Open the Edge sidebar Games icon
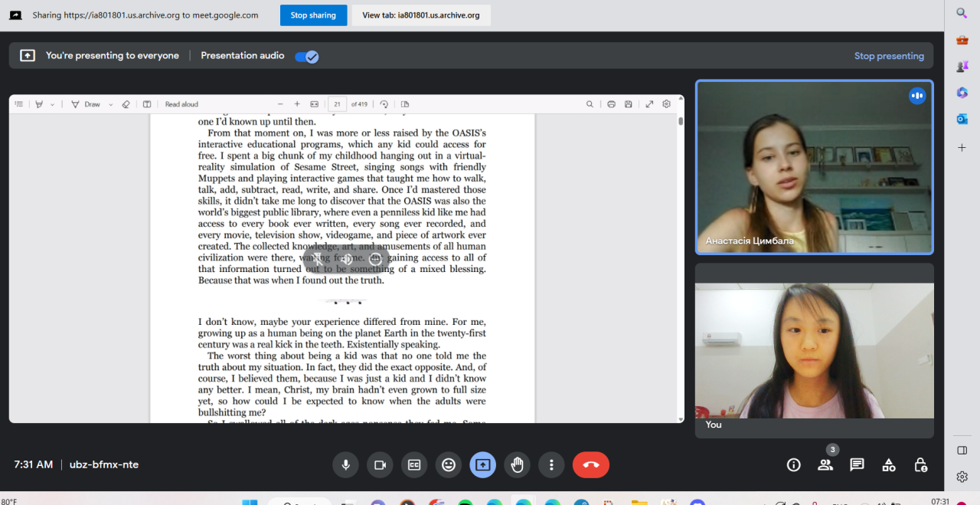 [x=962, y=66]
